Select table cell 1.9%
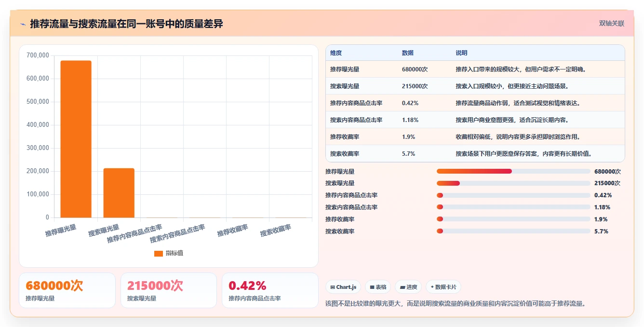 (409, 137)
